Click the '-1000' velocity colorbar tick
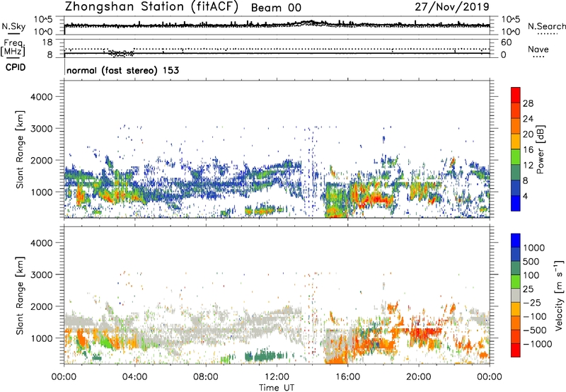This screenshot has width=566, height=392. pyautogui.click(x=538, y=344)
